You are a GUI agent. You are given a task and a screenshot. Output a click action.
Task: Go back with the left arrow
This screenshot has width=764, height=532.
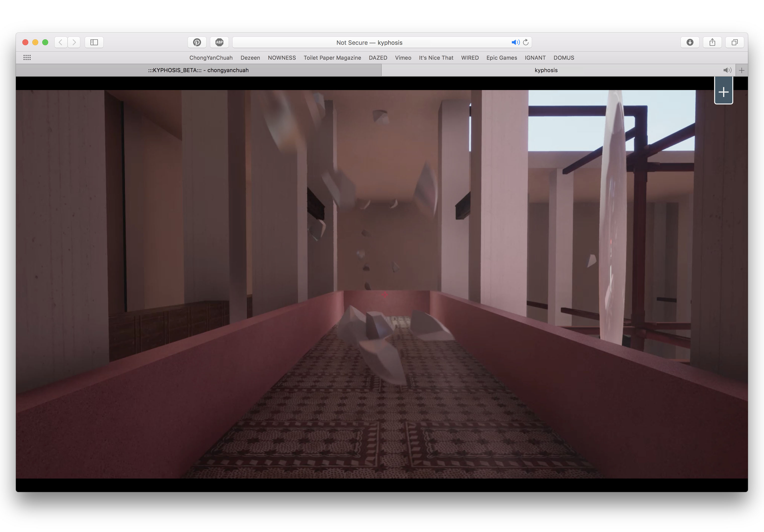61,42
